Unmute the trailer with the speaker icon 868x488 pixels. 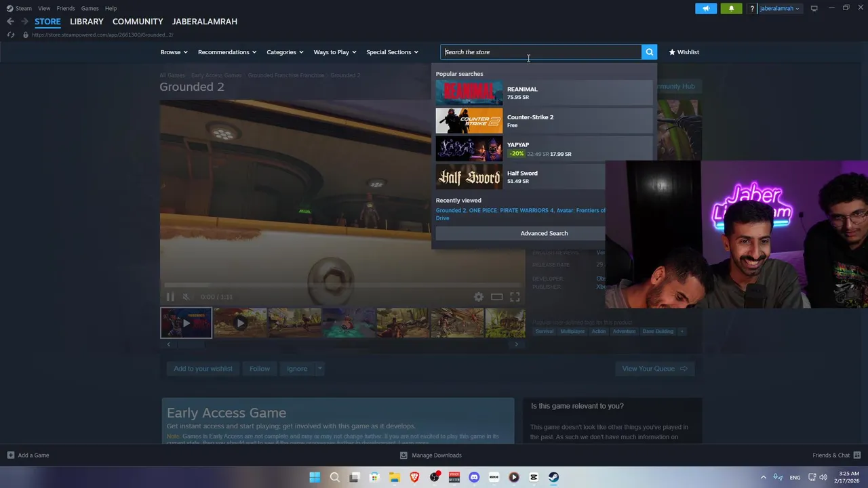click(186, 297)
